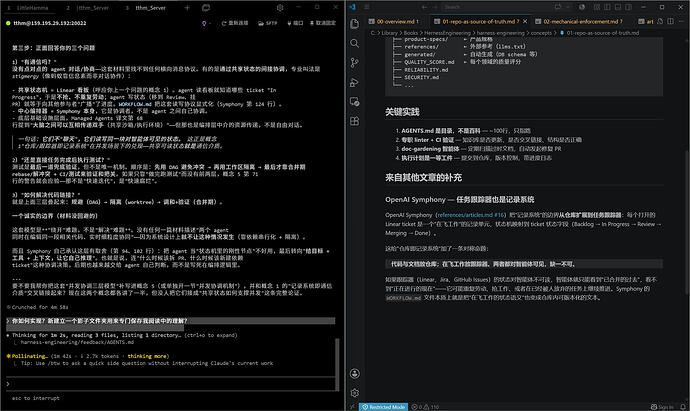
Task: Click the open changes icon in editor toolbar
Action: pos(660,22)
